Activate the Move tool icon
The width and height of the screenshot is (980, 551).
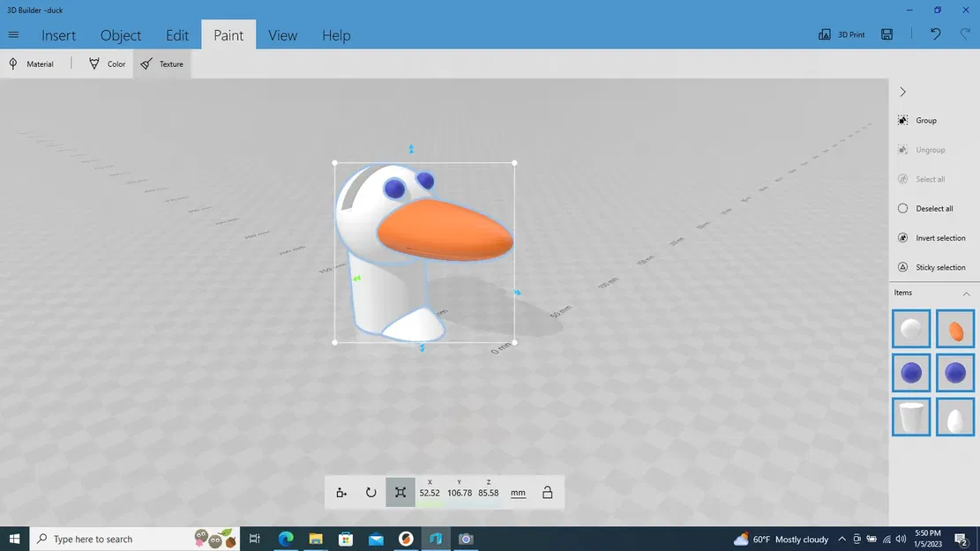point(341,492)
